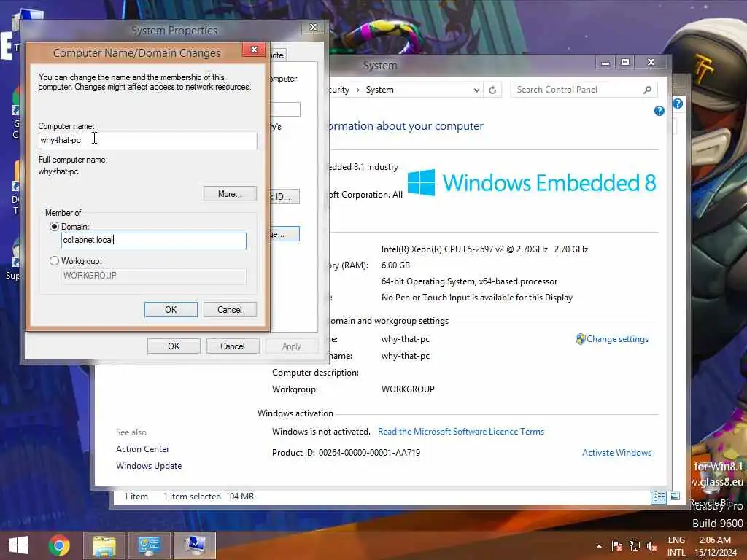Open the address bar history dropdown
The height and width of the screenshot is (560, 747).
click(x=476, y=90)
